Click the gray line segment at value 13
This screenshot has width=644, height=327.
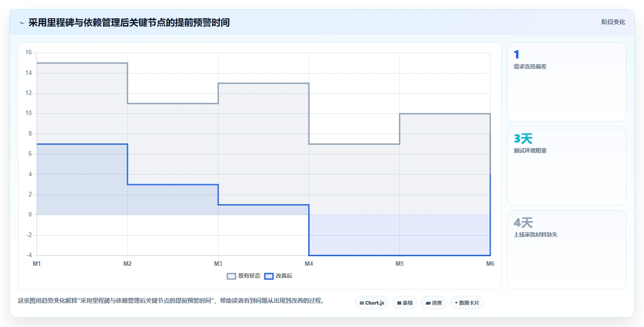click(263, 83)
